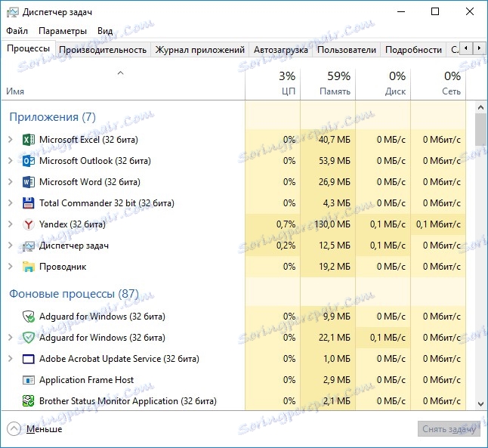Click the Microsoft Outlook icon
This screenshot has width=488, height=448.
[x=29, y=161]
